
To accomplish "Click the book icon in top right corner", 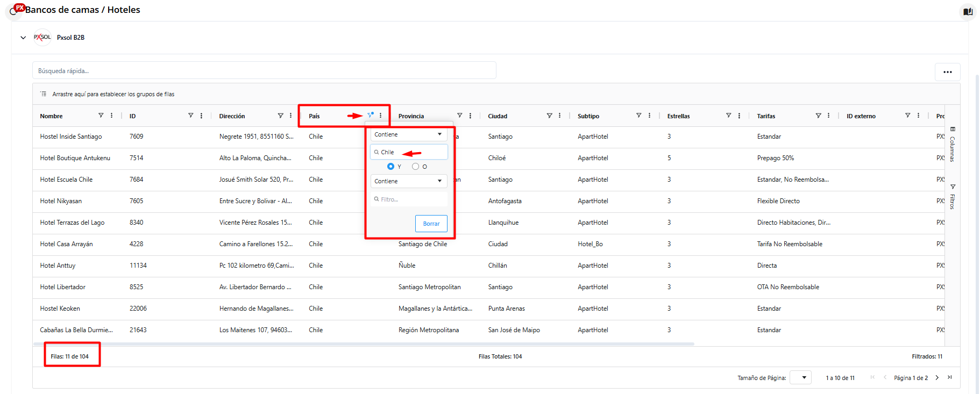I will click(x=968, y=12).
